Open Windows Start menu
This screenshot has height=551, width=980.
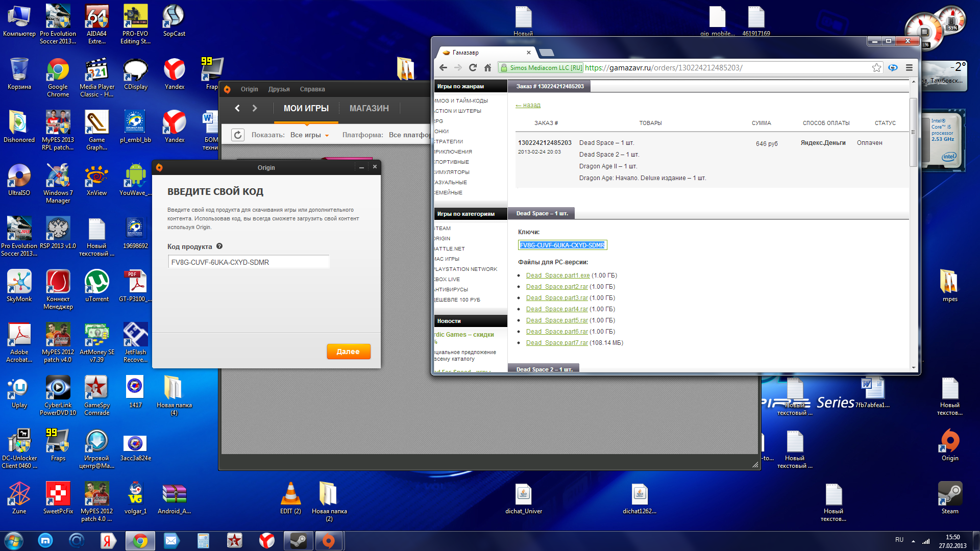click(x=13, y=540)
